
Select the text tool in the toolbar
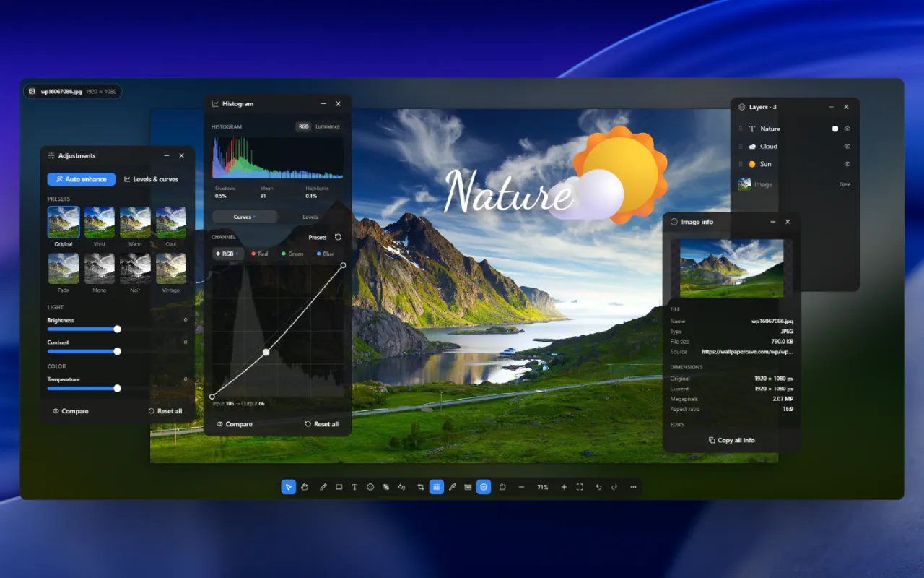point(354,487)
